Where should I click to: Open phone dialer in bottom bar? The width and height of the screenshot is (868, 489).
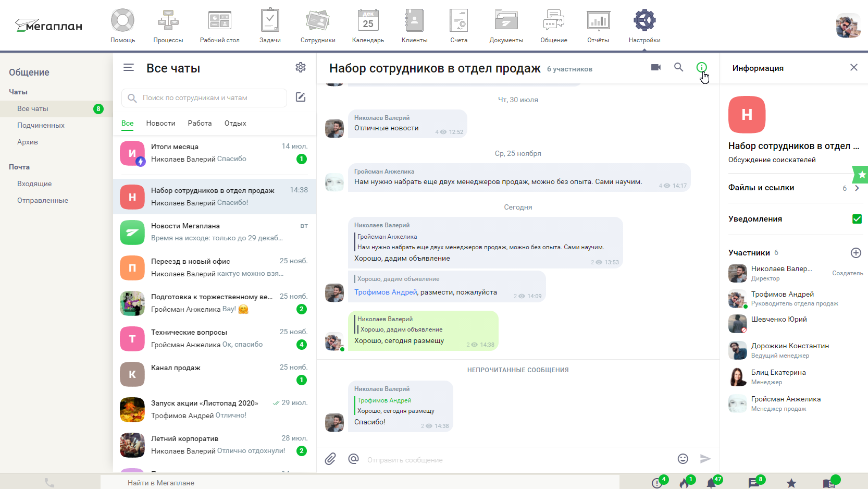point(49,483)
